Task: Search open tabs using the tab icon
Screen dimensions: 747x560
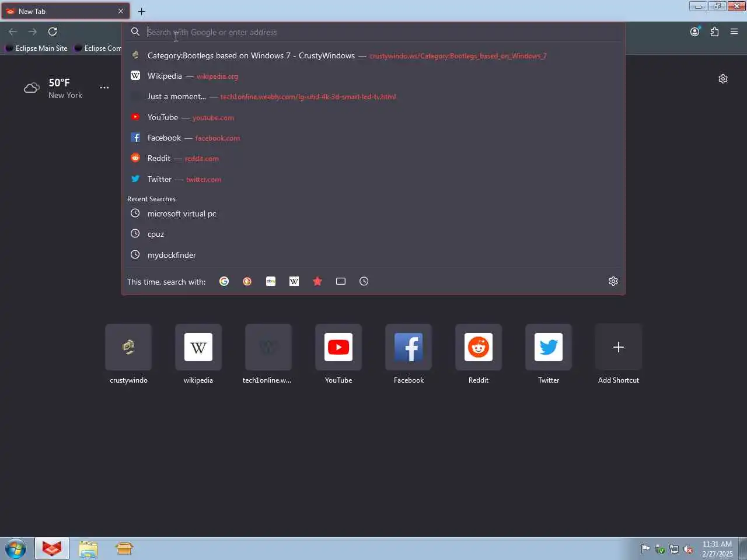Action: pos(341,281)
